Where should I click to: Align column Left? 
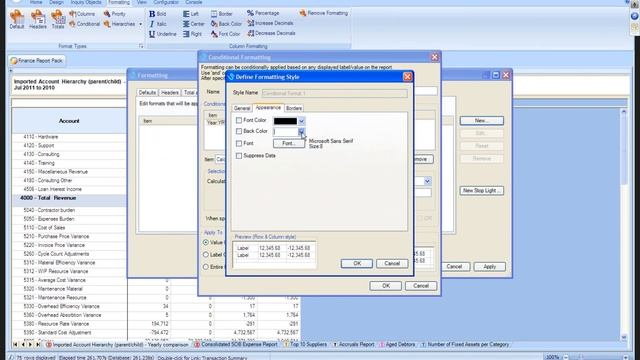click(191, 14)
